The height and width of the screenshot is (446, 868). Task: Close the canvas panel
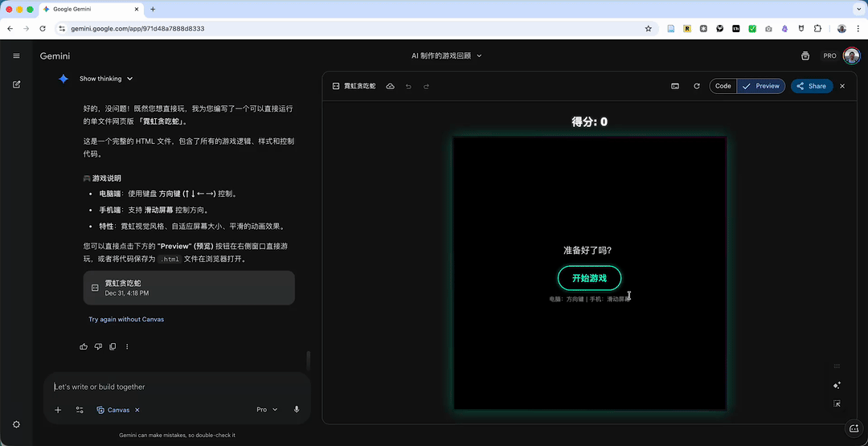tap(842, 86)
